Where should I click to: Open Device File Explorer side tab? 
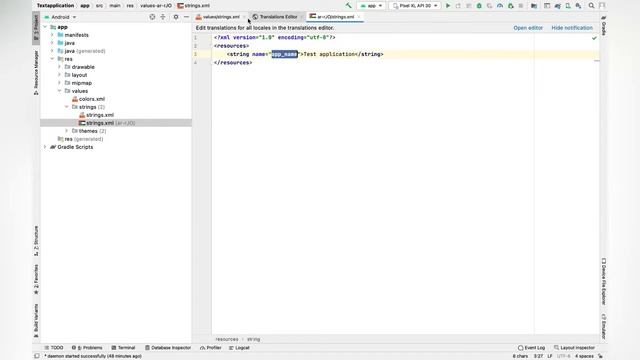click(x=604, y=281)
